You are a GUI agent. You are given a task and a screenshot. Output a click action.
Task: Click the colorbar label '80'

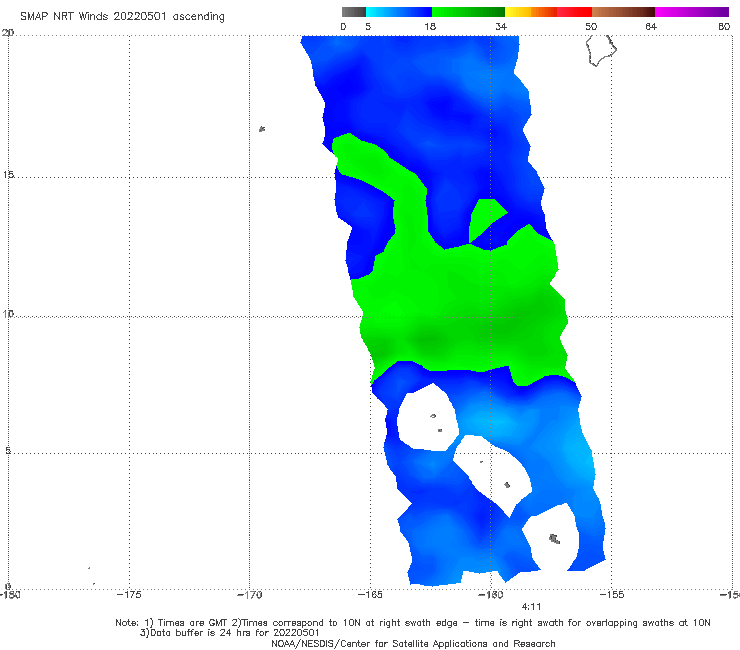(x=724, y=27)
